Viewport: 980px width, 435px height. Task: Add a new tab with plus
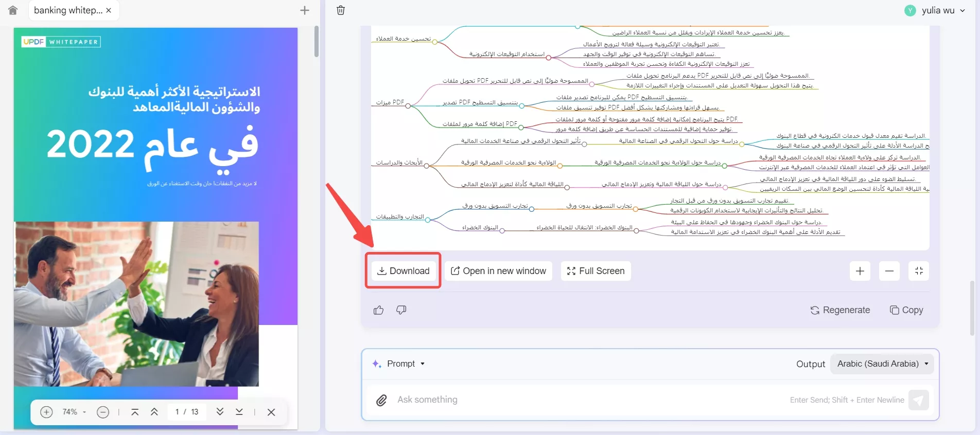(x=305, y=10)
